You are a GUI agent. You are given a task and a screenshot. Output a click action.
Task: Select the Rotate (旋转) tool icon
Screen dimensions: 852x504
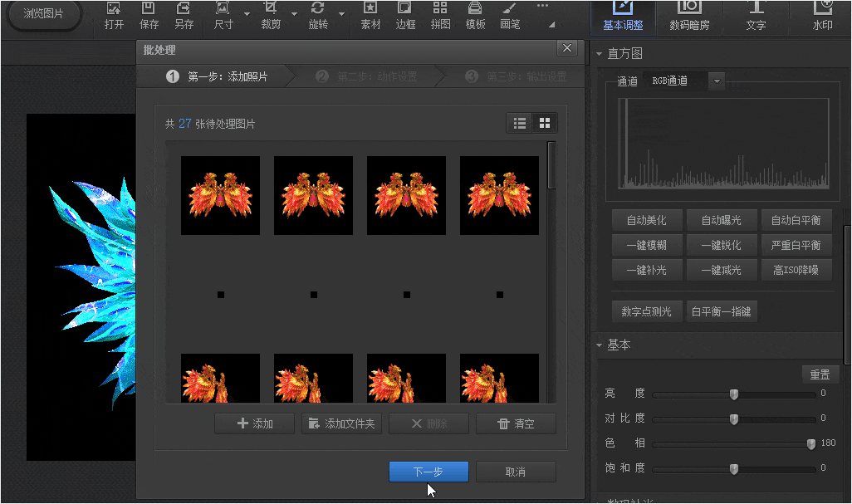pos(317,16)
